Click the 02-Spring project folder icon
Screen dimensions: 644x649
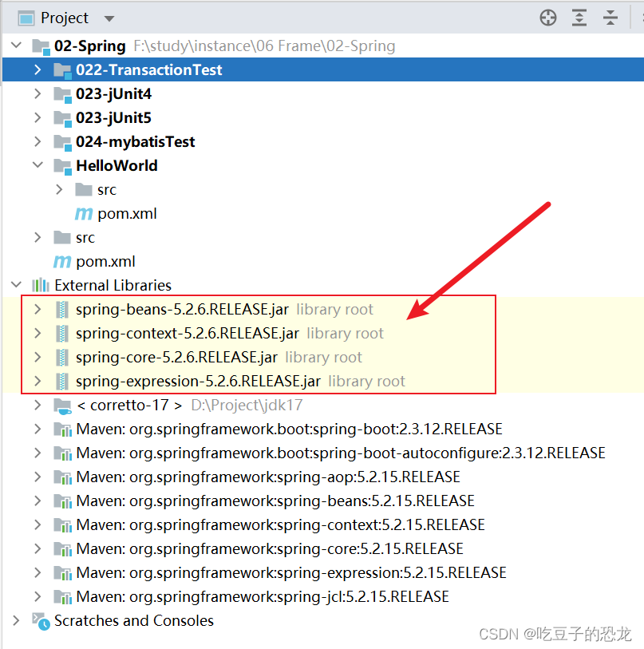pyautogui.click(x=41, y=46)
